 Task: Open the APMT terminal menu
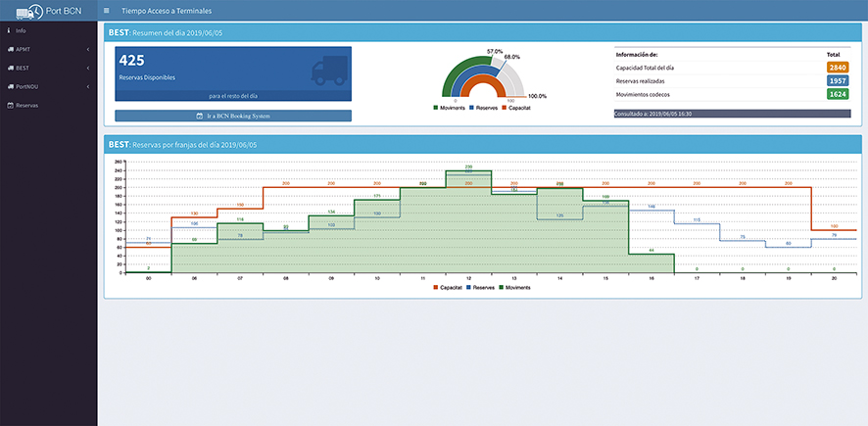click(x=49, y=49)
